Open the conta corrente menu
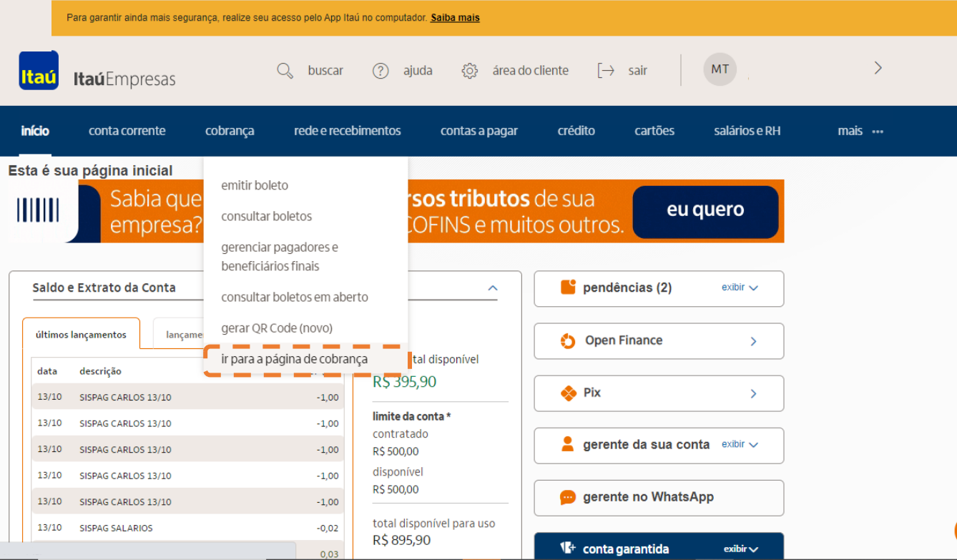This screenshot has height=560, width=957. click(127, 131)
